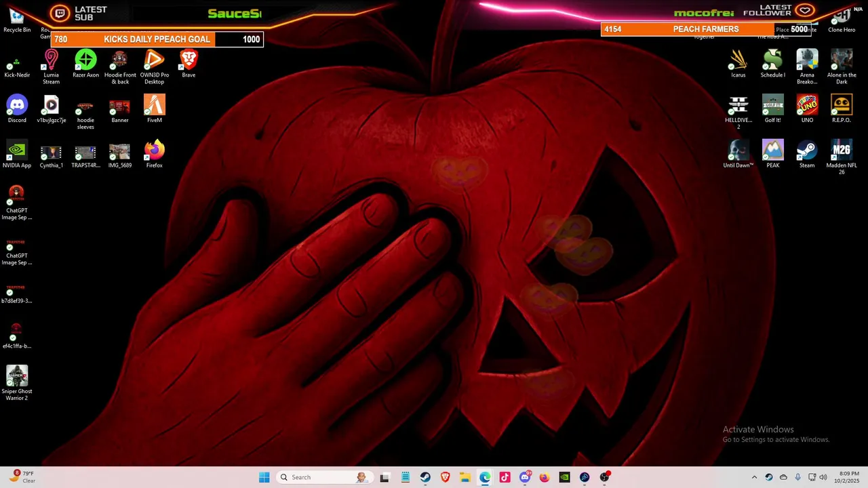The image size is (868, 488).
Task: Select the FiveM desktop shortcut
Action: 155,109
